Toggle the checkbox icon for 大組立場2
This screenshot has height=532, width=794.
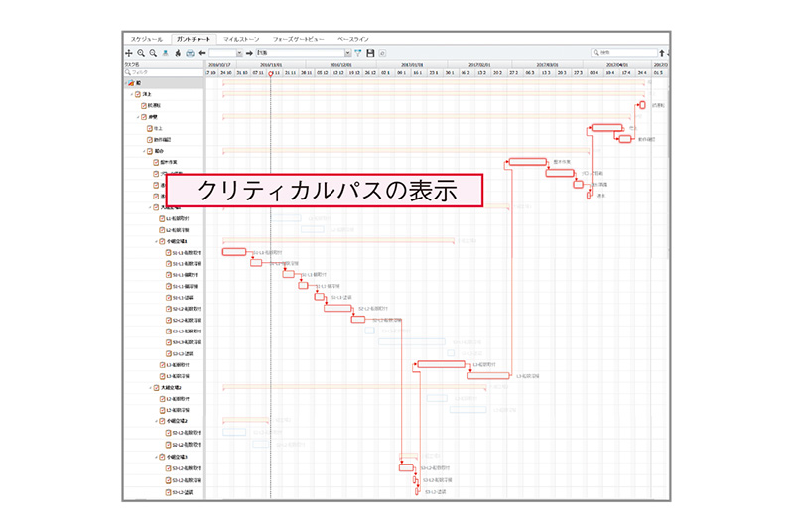point(157,388)
